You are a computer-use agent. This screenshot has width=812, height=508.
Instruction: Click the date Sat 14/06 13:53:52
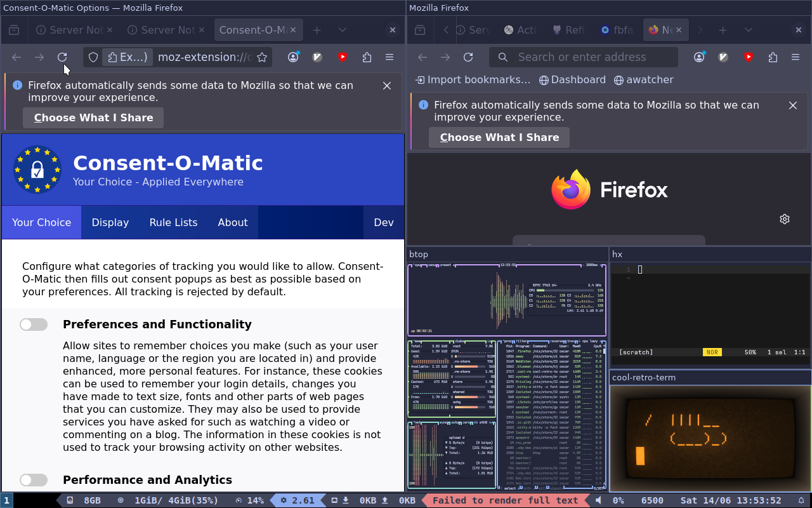coord(731,500)
